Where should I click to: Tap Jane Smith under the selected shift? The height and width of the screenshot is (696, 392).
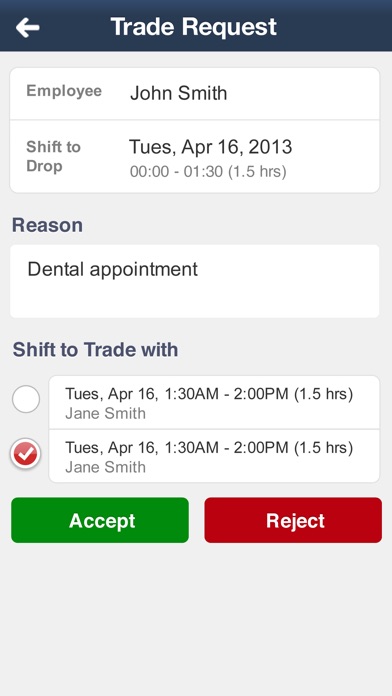105,467
